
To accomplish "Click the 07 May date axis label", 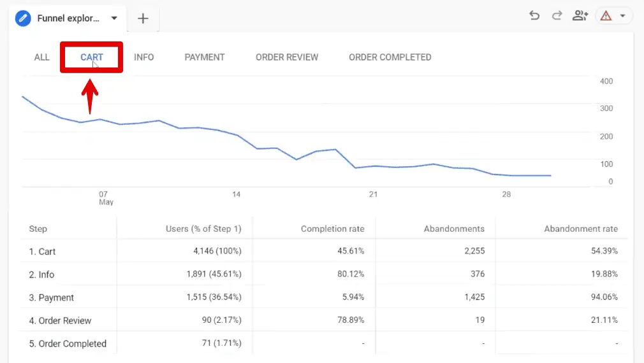I will point(106,198).
